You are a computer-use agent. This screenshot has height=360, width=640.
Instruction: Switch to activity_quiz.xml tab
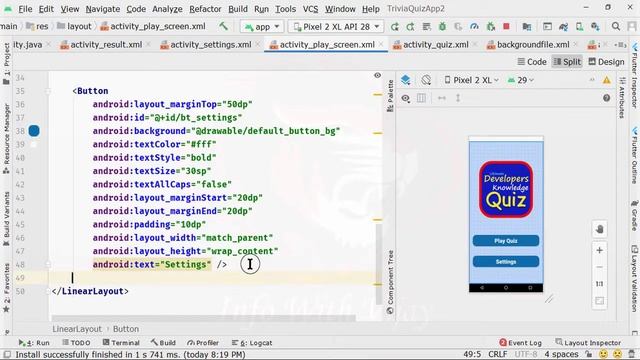[x=436, y=44]
